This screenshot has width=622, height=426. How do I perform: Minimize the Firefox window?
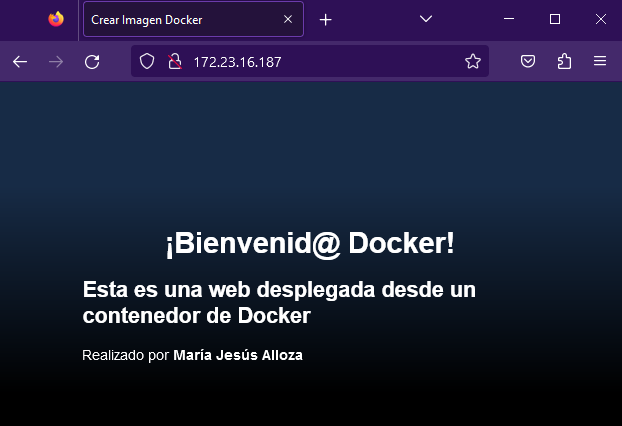coord(508,19)
